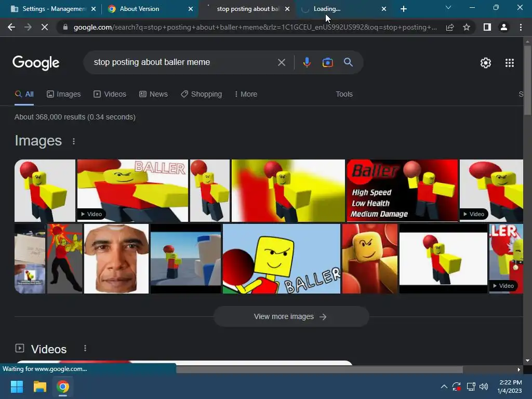This screenshot has height=399, width=532.
Task: Open the network status tray icon
Action: click(471, 387)
